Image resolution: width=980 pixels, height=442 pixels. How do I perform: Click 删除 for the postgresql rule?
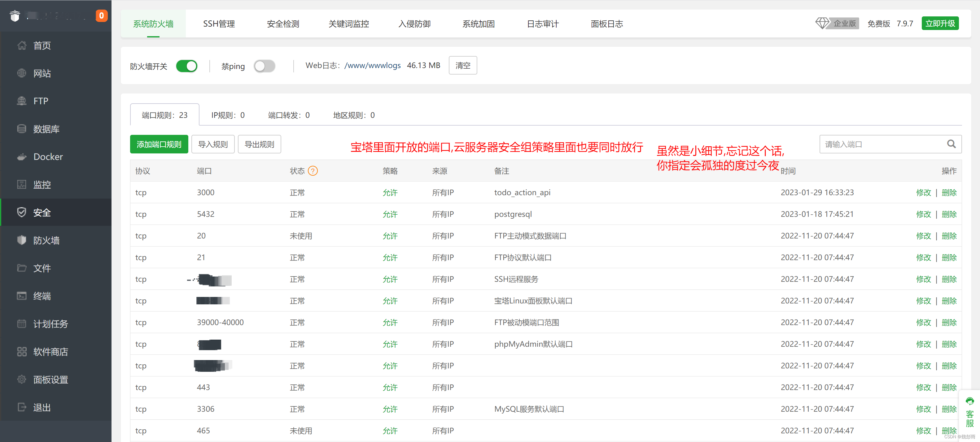(949, 214)
